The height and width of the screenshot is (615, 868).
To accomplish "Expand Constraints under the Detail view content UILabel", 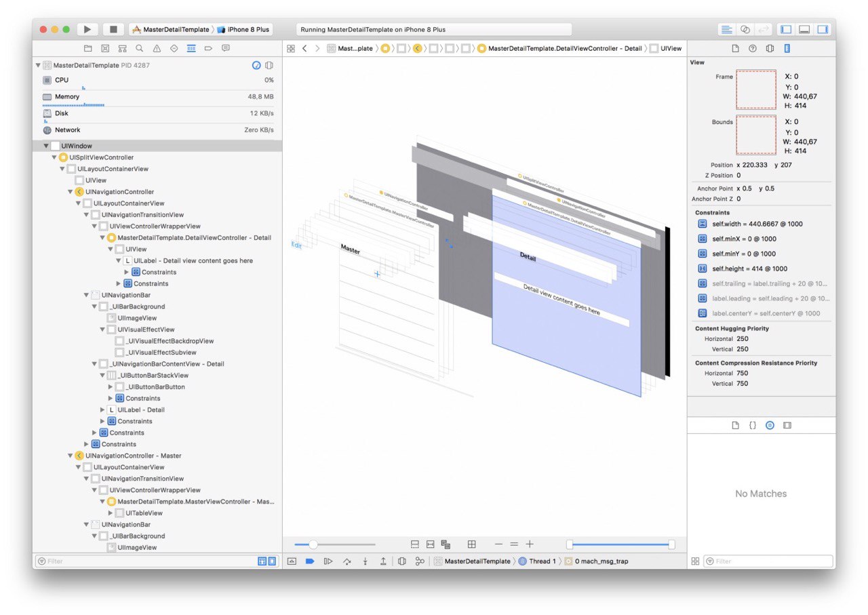I will 127,272.
